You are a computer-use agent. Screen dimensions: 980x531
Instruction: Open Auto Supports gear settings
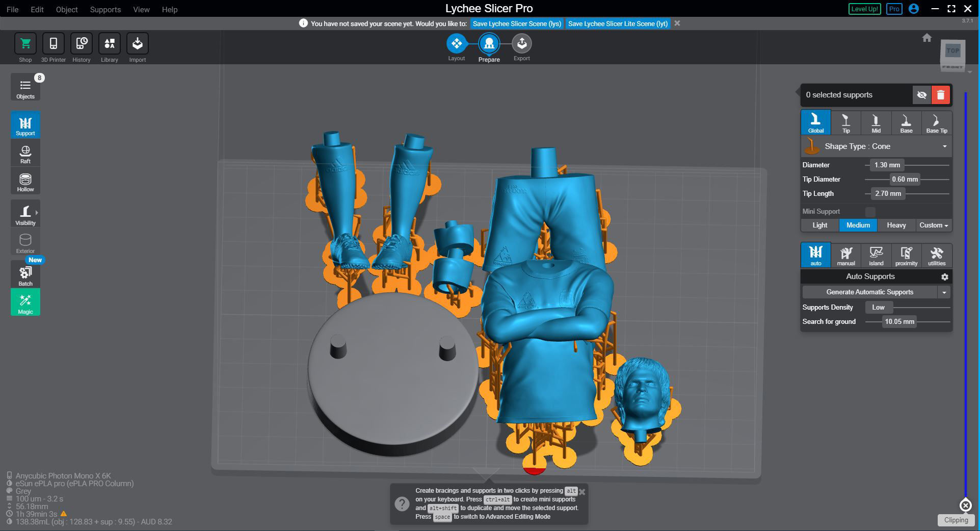(x=945, y=277)
